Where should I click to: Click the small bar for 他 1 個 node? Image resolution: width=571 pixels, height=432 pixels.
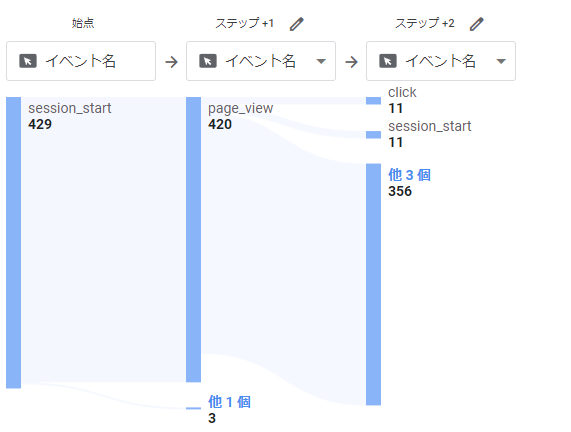pyautogui.click(x=193, y=408)
